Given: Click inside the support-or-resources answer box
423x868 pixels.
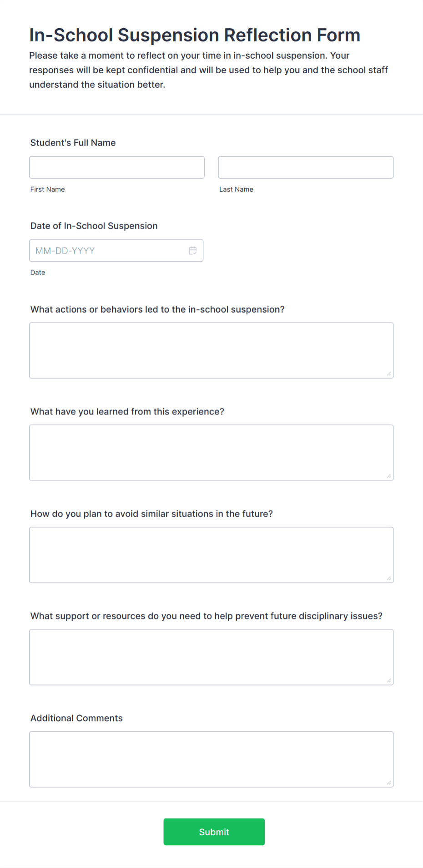Looking at the screenshot, I should [x=211, y=657].
